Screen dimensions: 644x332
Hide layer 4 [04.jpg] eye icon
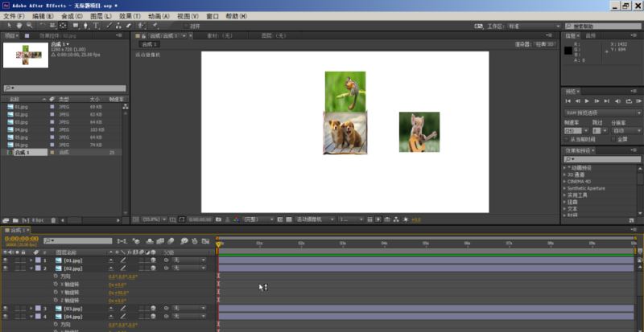(6, 317)
